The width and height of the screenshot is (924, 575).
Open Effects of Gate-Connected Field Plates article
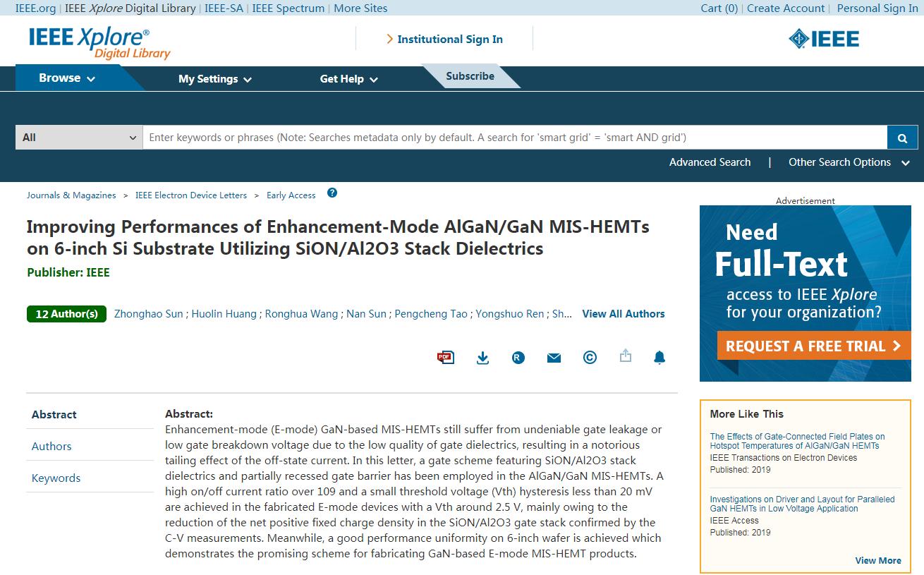pyautogui.click(x=797, y=441)
